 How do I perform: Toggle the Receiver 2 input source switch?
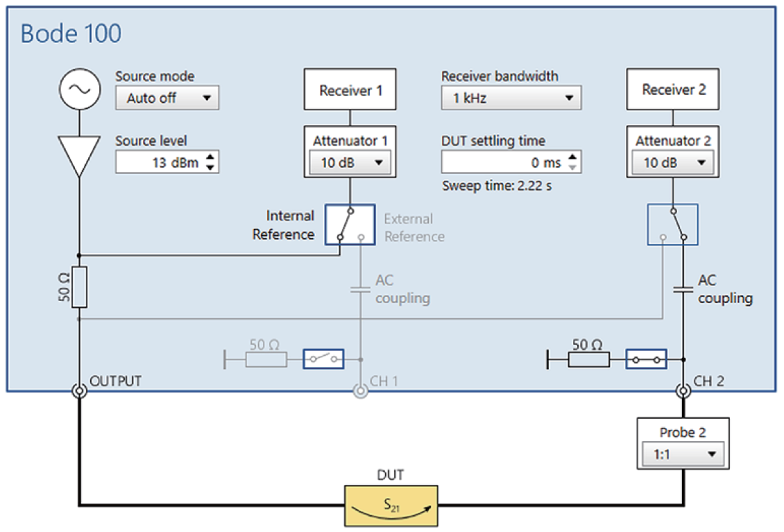(x=672, y=225)
